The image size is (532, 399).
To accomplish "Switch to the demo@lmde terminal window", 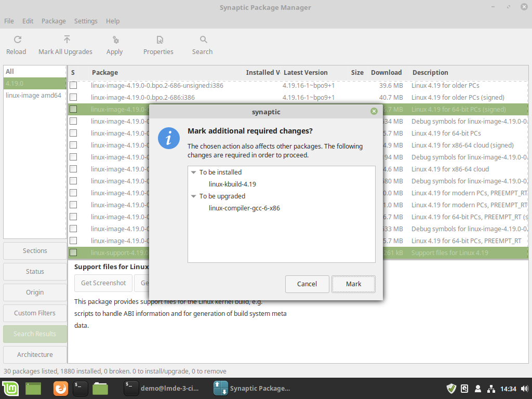I will tap(162, 389).
